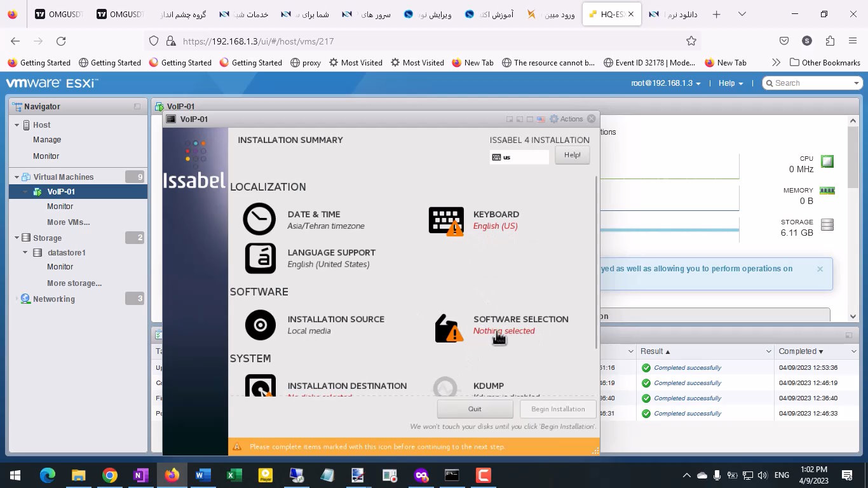Open Other Bookmarks folder

825,63
